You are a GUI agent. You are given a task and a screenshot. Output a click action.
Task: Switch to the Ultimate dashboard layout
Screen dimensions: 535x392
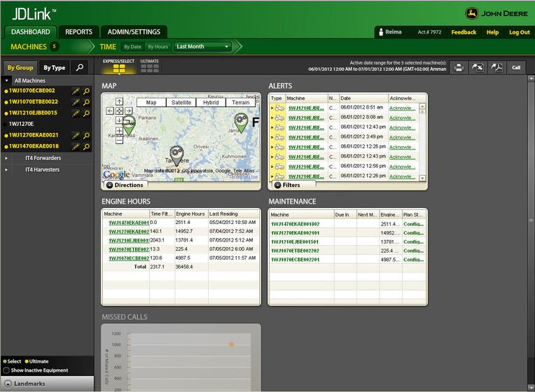click(149, 66)
